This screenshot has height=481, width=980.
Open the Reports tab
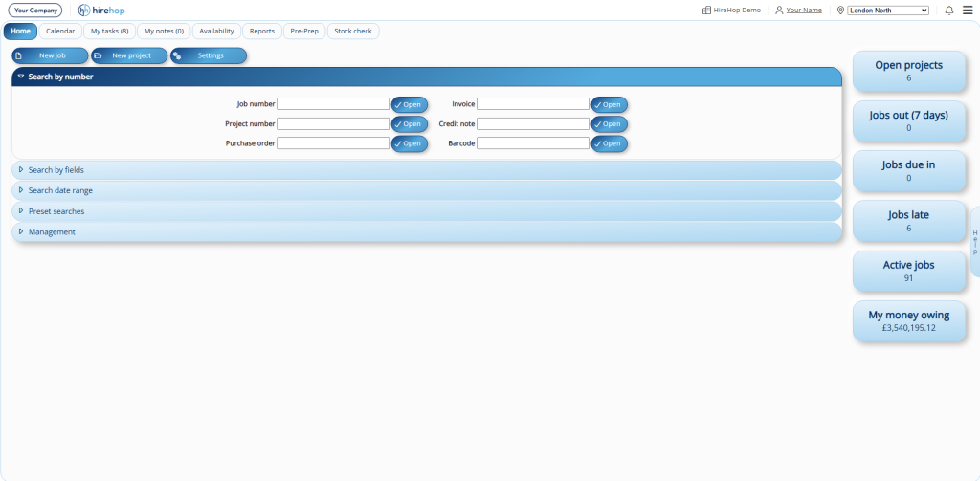(x=262, y=31)
